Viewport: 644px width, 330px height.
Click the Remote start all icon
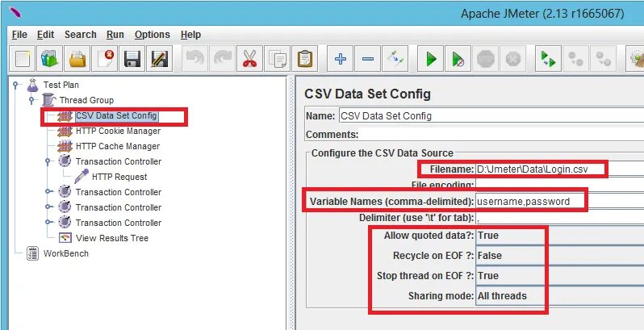(x=548, y=59)
